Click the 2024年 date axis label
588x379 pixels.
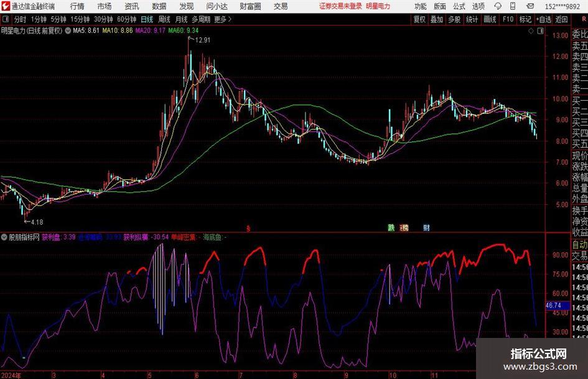[11, 375]
